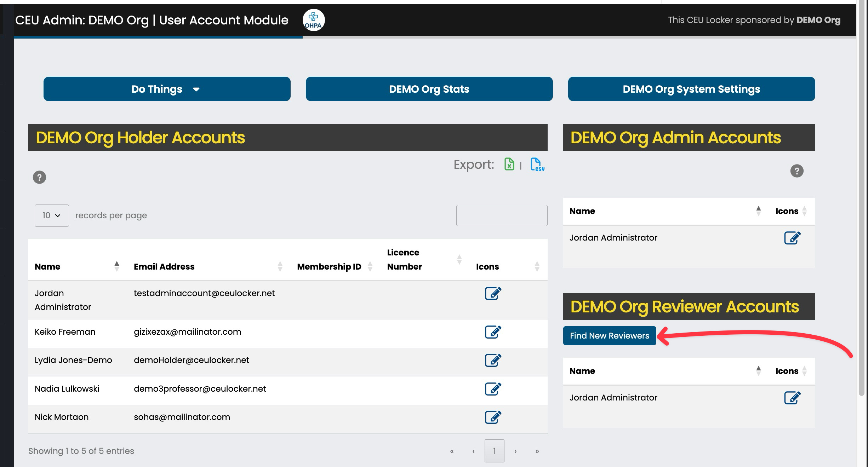
Task: Open Holder Accounts help question mark
Action: [x=39, y=177]
